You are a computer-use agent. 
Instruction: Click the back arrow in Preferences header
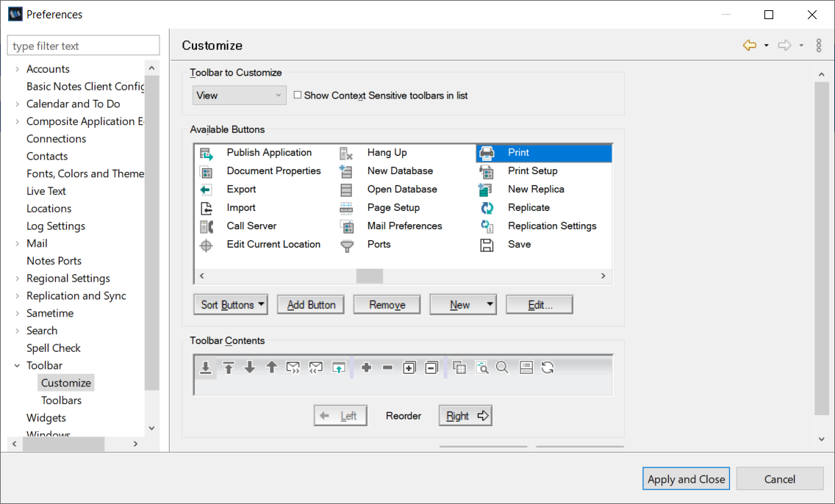(x=749, y=46)
